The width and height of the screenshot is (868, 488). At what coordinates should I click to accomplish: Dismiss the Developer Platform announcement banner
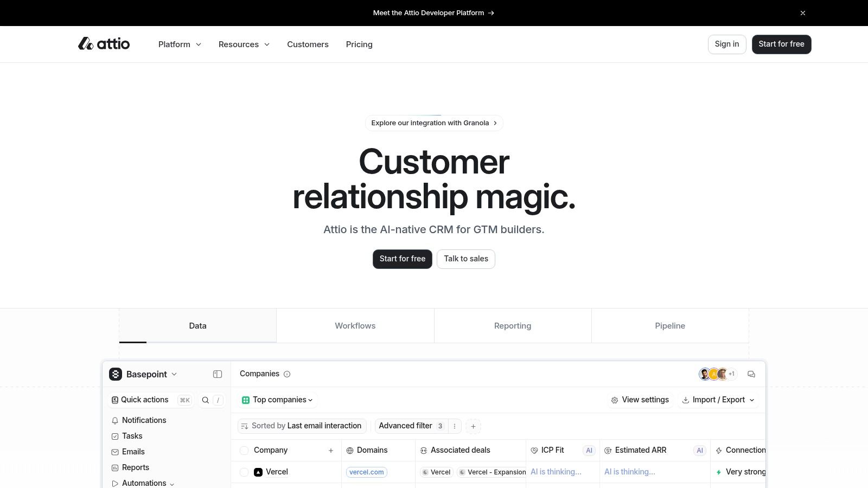802,13
